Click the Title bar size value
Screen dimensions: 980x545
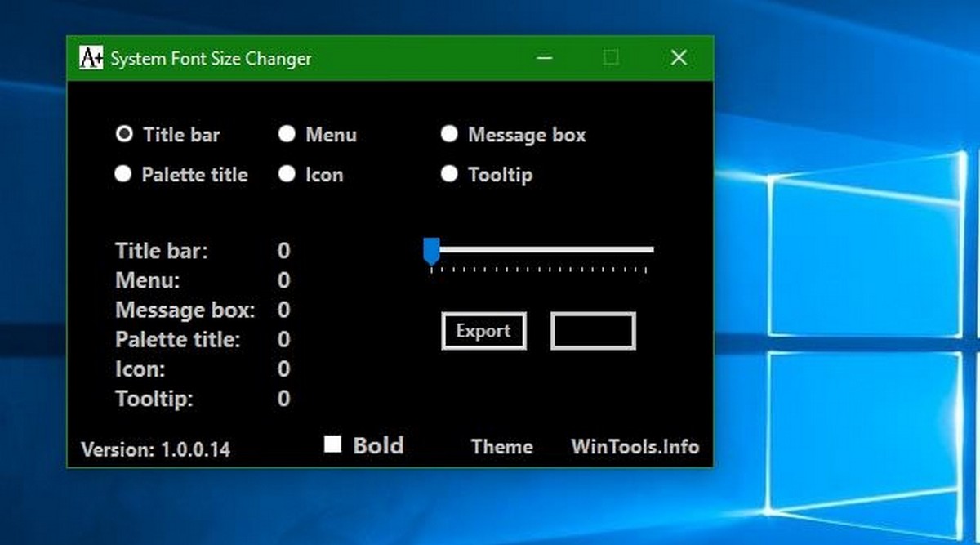[x=283, y=251]
